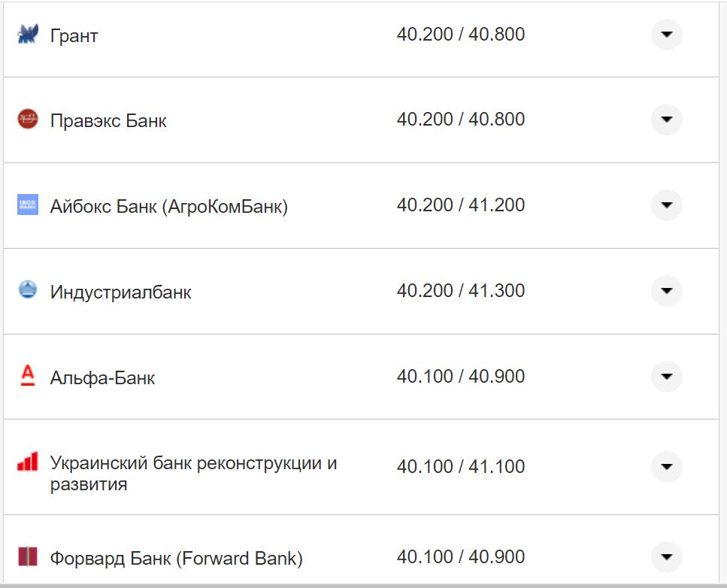Click the Грант bank logo icon
The width and height of the screenshot is (727, 588).
click(26, 34)
